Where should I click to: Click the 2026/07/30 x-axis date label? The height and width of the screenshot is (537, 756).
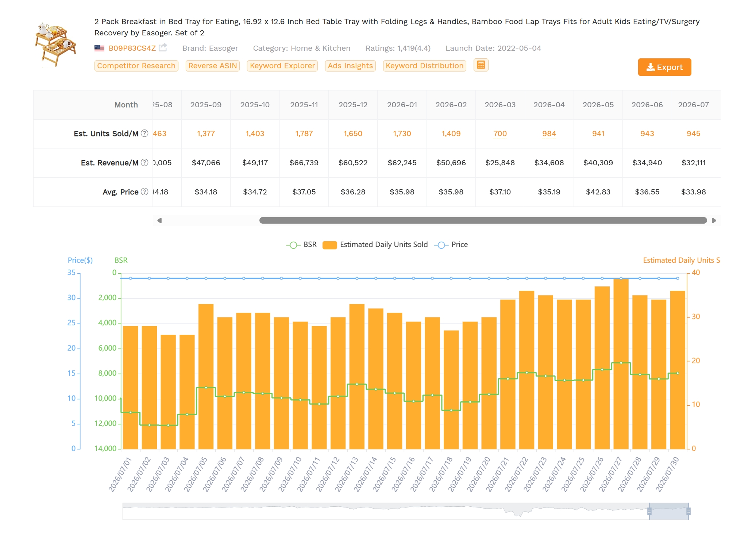667,474
